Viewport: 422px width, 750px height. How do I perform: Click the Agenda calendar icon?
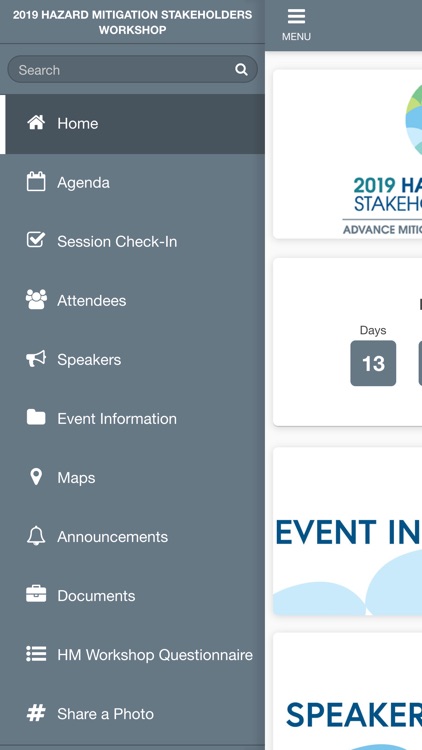tap(36, 182)
